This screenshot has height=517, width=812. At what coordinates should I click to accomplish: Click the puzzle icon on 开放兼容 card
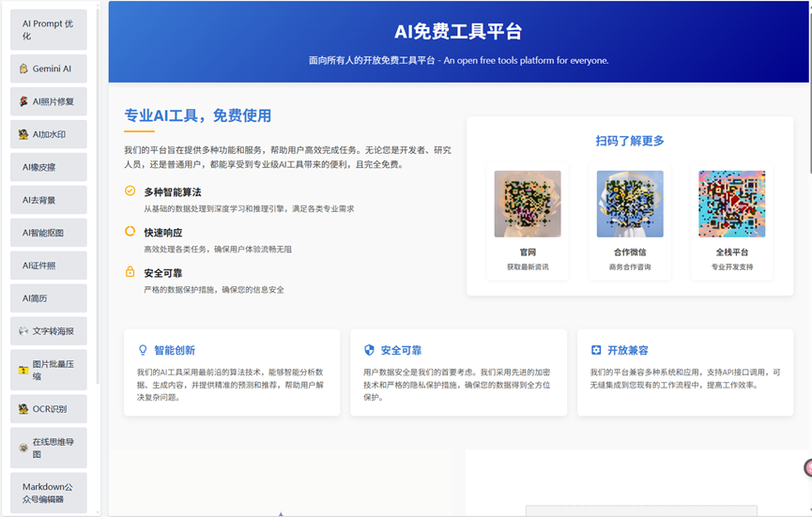coord(596,350)
